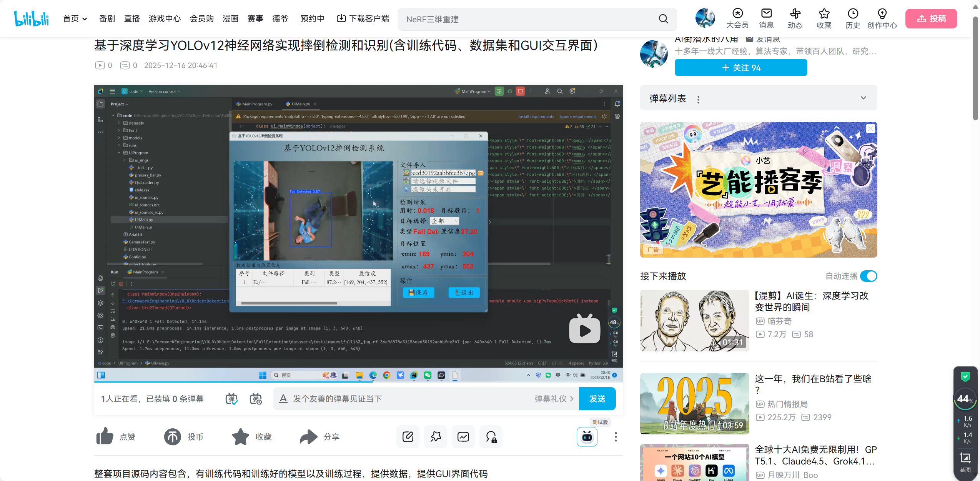980x481 pixels.
Task: Toggle the autoplay switch off
Action: pos(869,276)
